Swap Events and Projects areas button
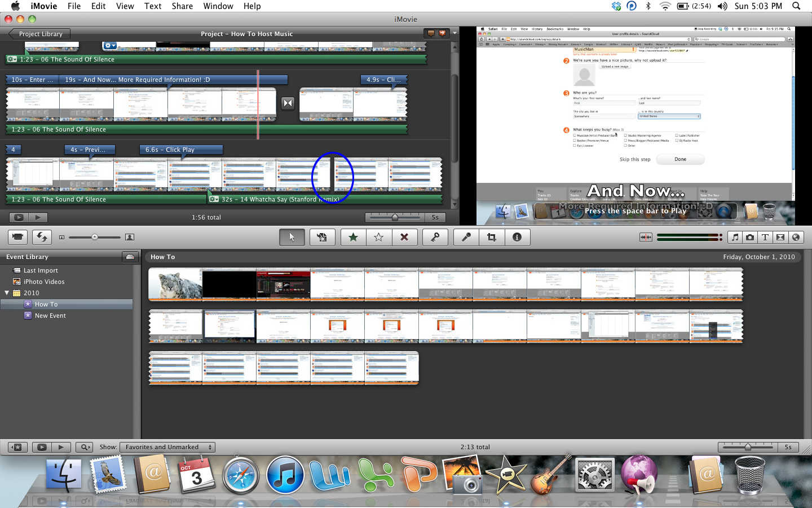This screenshot has height=508, width=812. pyautogui.click(x=42, y=237)
